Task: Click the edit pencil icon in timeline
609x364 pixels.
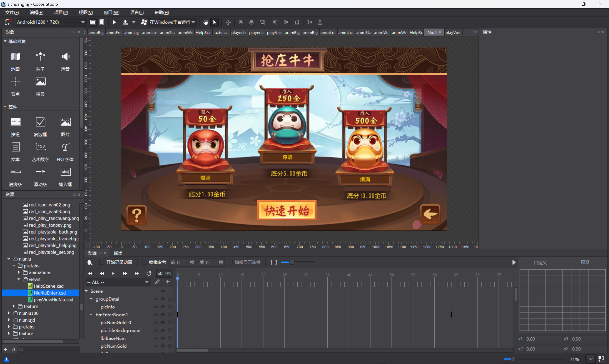Action: click(157, 282)
